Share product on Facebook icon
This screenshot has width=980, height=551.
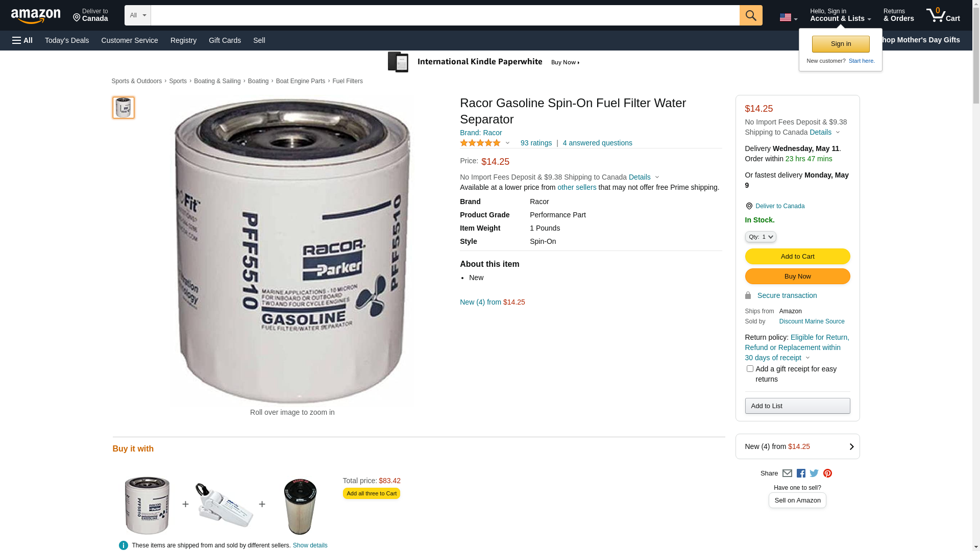tap(801, 473)
